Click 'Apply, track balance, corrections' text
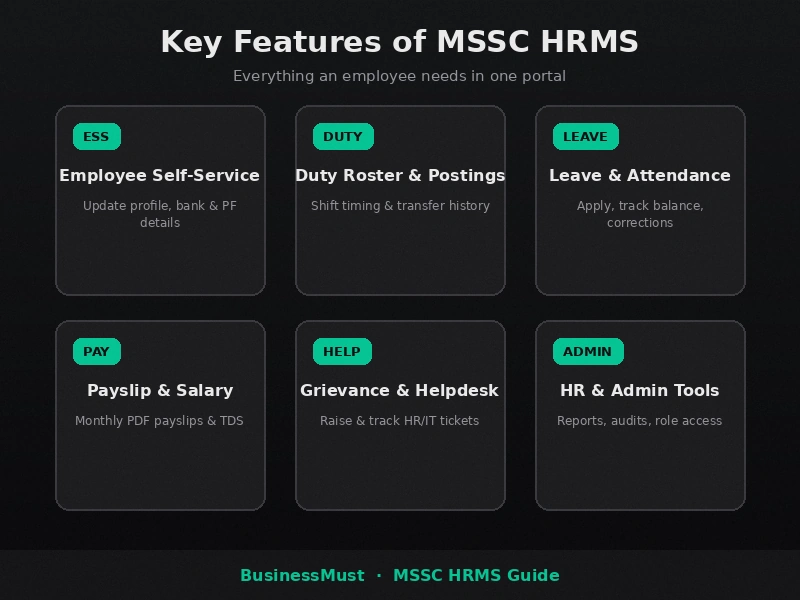The width and height of the screenshot is (800, 600). click(x=640, y=214)
